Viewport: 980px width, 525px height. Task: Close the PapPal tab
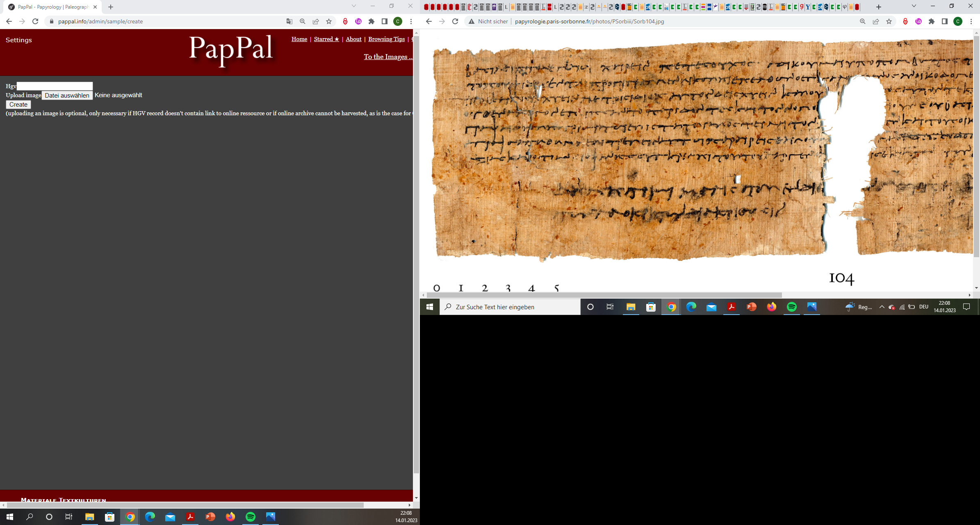click(x=95, y=7)
